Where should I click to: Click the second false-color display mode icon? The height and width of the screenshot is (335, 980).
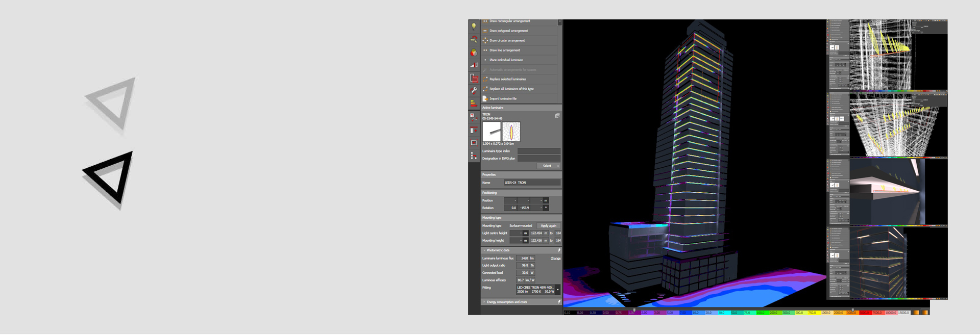coord(925,313)
